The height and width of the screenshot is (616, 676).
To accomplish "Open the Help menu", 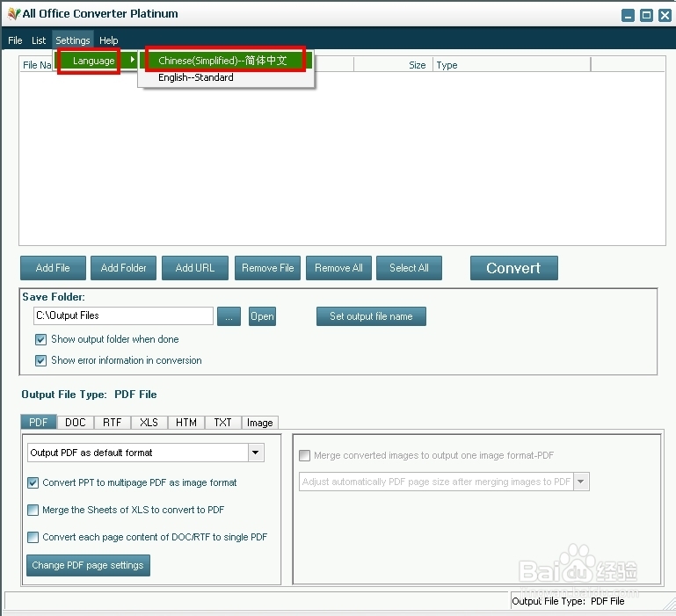I will [109, 40].
